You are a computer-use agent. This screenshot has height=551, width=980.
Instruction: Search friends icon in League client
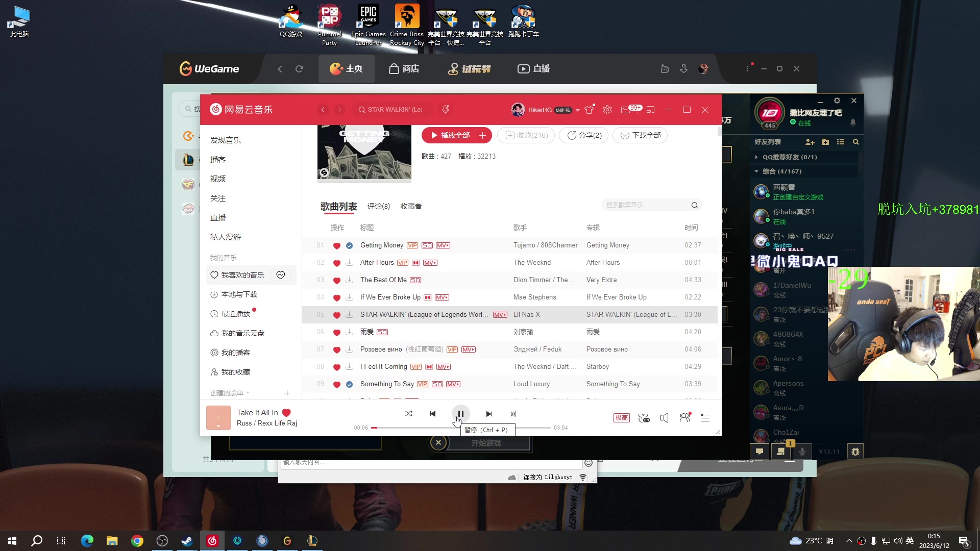coord(856,142)
